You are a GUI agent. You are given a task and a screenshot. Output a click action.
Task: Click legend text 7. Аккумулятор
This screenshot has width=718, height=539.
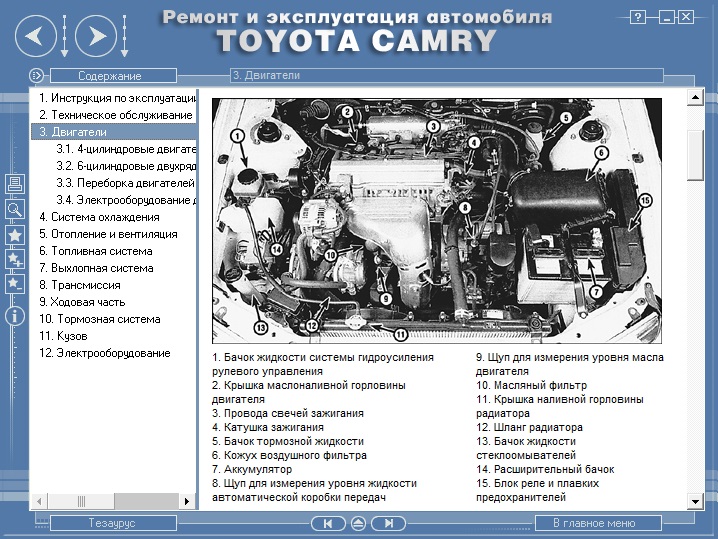pyautogui.click(x=252, y=469)
